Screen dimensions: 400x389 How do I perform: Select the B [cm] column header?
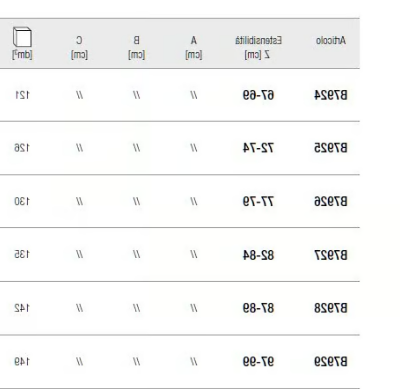coord(136,47)
